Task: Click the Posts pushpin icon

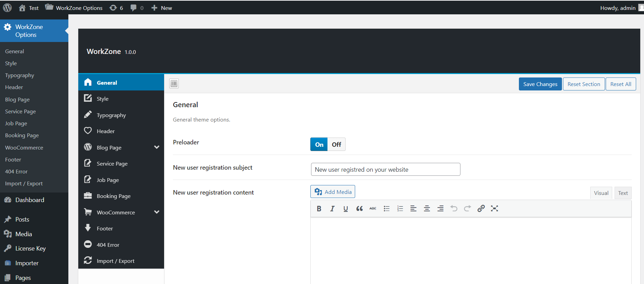Action: pos(8,219)
